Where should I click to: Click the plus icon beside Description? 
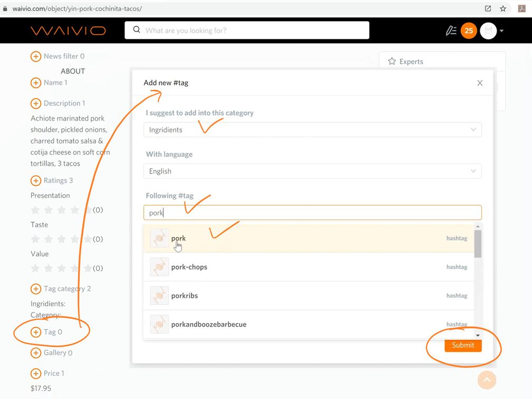tap(35, 103)
